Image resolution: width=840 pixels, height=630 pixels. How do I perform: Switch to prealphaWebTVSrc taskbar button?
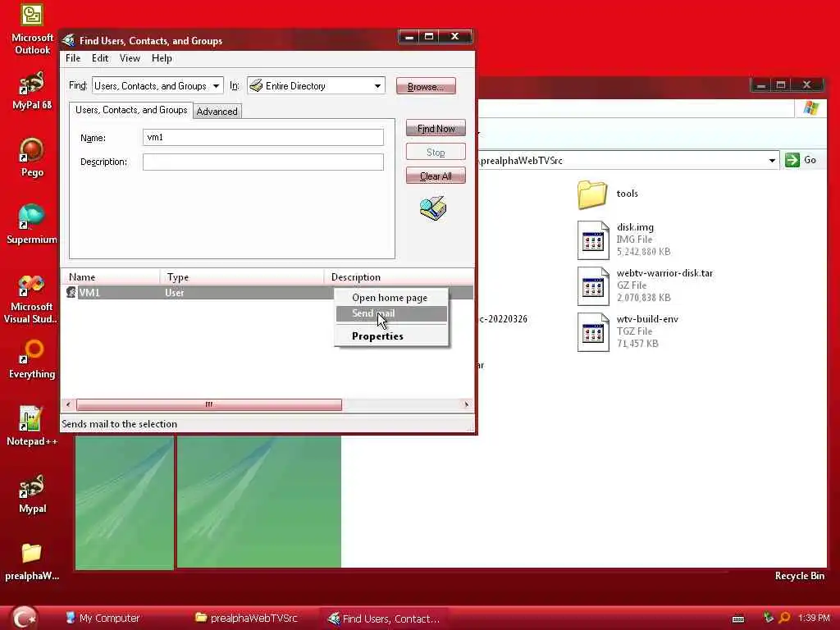pyautogui.click(x=246, y=619)
